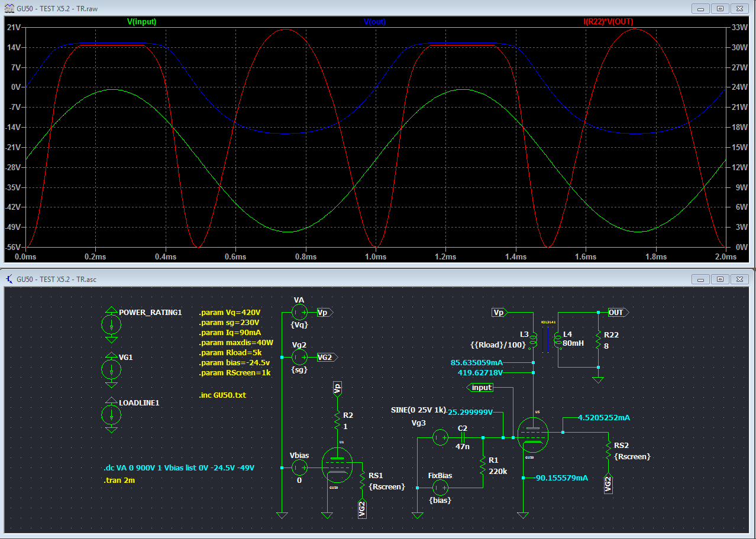756x539 pixels.
Task: Click the POWER_RATING1 current source symbol
Action: click(111, 324)
